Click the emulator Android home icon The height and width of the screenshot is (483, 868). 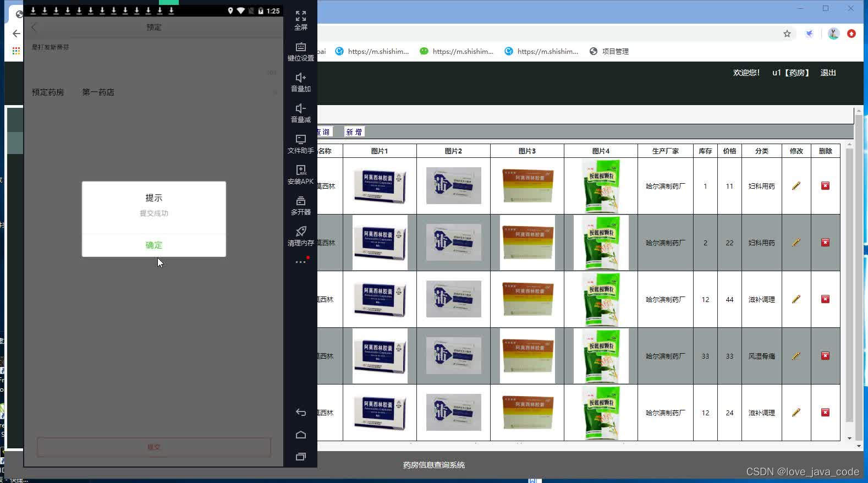(x=300, y=435)
